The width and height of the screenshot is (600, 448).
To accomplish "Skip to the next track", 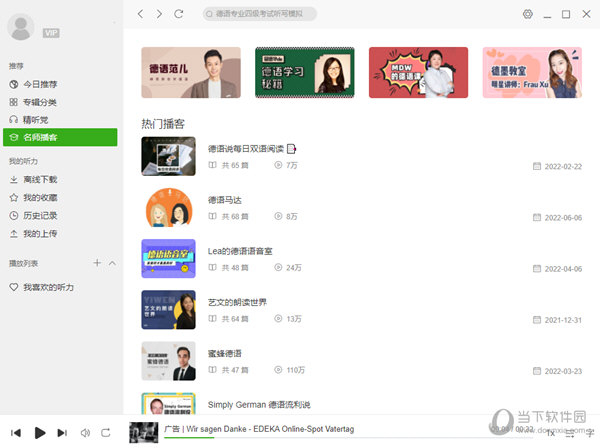I will click(x=62, y=432).
